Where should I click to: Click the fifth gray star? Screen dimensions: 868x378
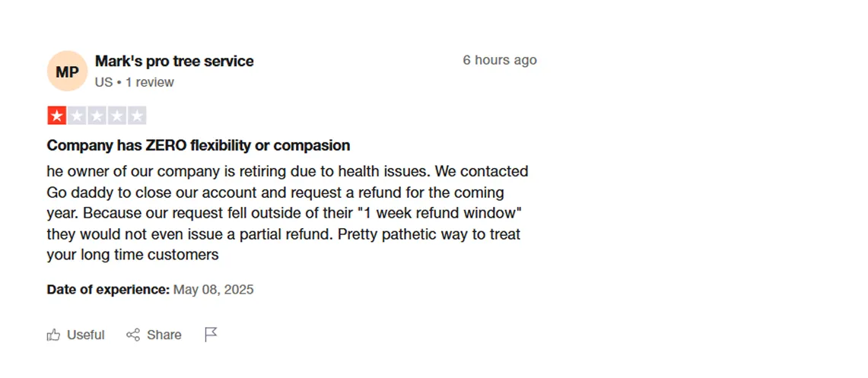click(x=137, y=116)
